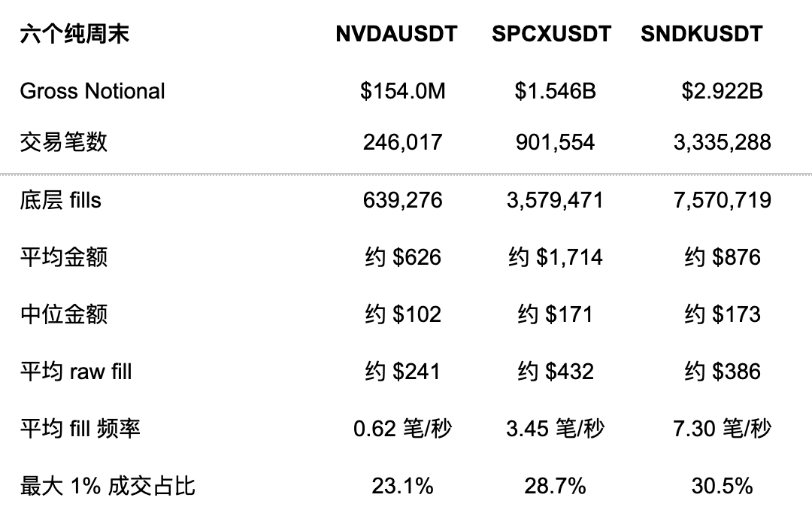Select the 7.30 笔/秒 frequency cell
Screen dimensions: 812x525
coord(722,429)
